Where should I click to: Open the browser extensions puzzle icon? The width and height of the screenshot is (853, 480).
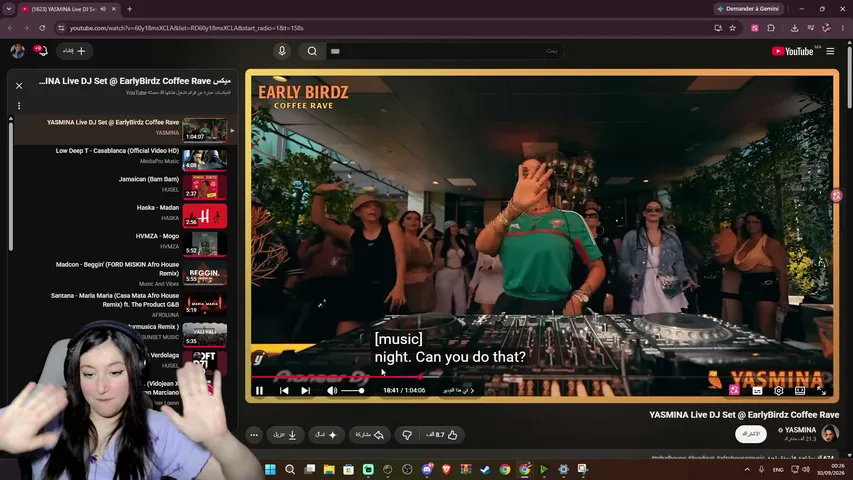pos(771,28)
